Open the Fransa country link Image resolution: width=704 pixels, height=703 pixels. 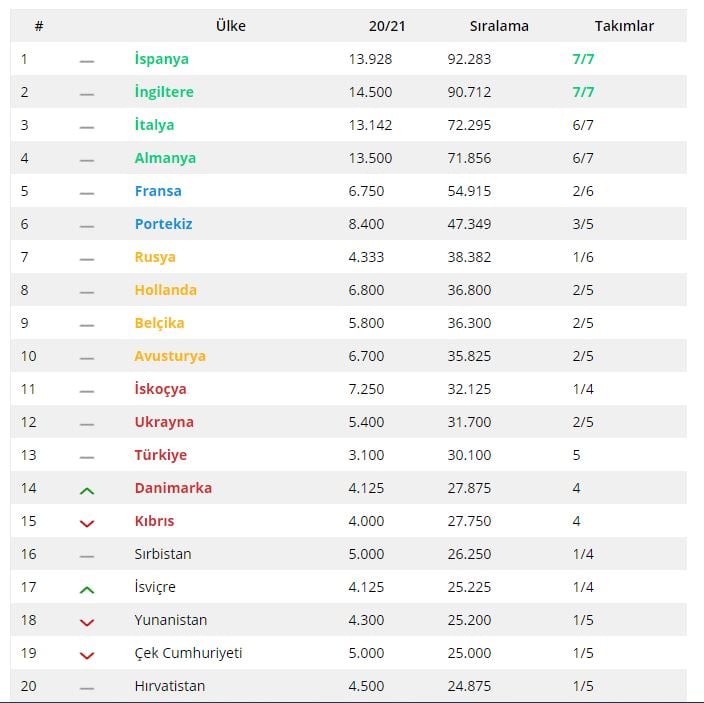click(158, 191)
